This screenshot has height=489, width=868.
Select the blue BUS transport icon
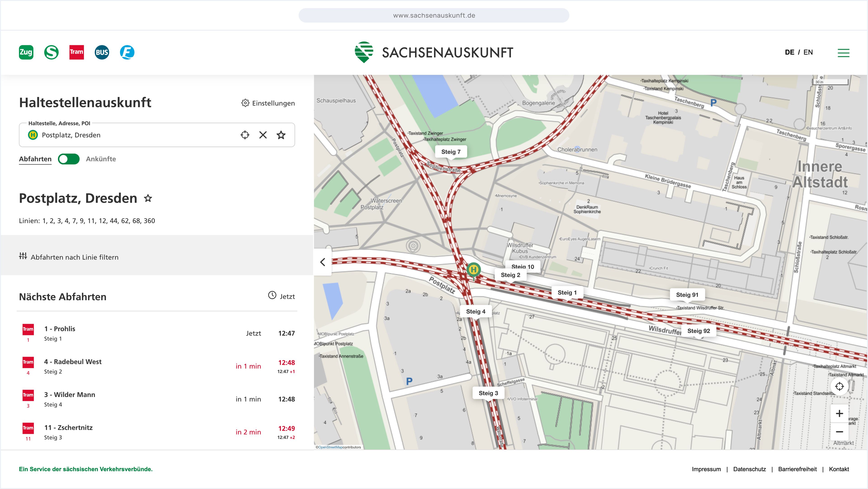102,52
